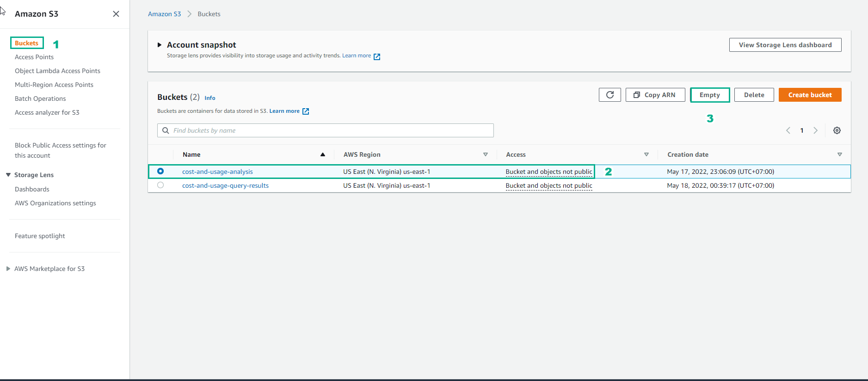Click Access status of cost-and-usage-analysis
This screenshot has width=868, height=381.
pyautogui.click(x=549, y=172)
